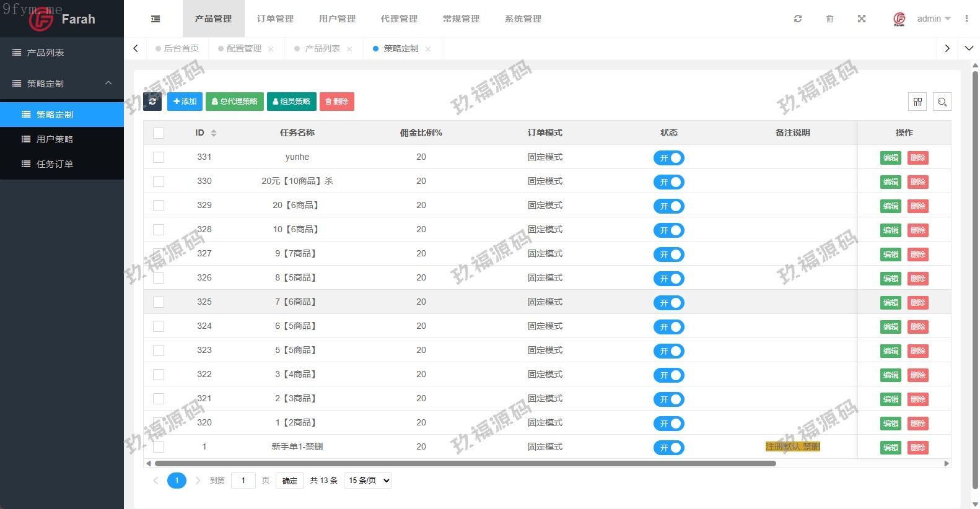980x509 pixels.
Task: Click 编辑 button for row ID 325
Action: [x=890, y=302]
